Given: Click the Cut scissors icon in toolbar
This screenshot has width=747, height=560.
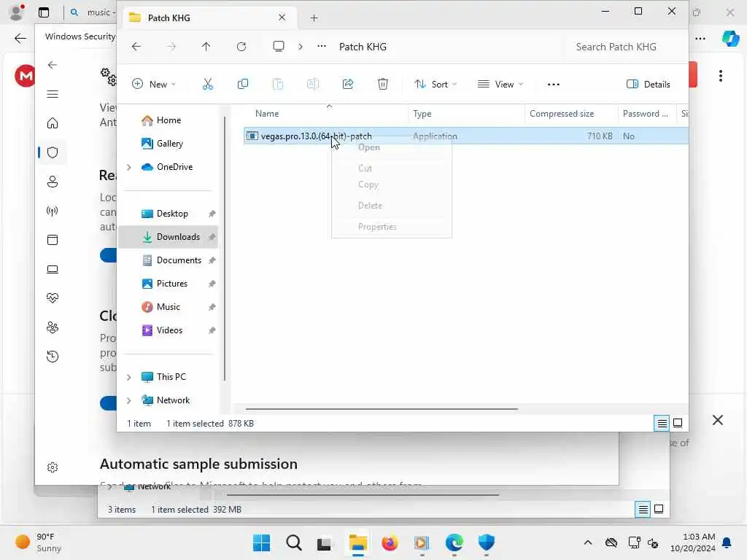Looking at the screenshot, I should [207, 85].
